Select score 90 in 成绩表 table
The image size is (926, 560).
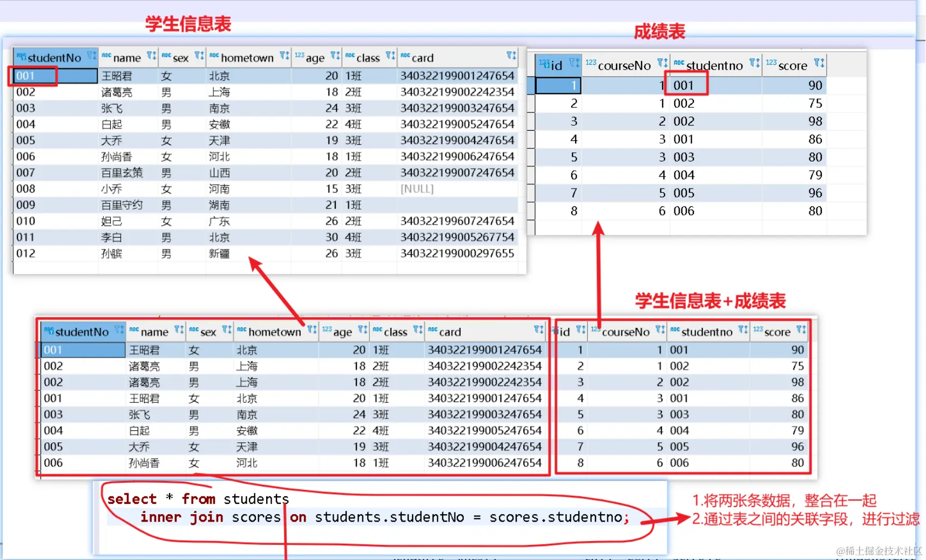[815, 85]
